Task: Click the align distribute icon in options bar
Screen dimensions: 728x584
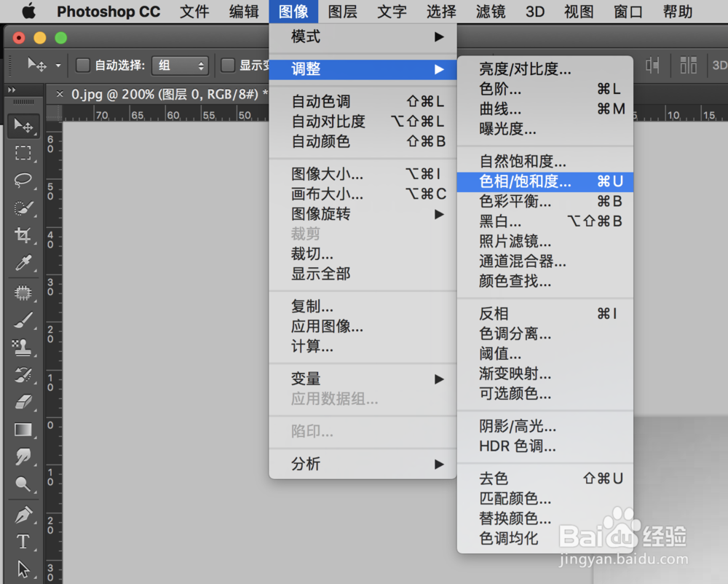Action: 652,66
